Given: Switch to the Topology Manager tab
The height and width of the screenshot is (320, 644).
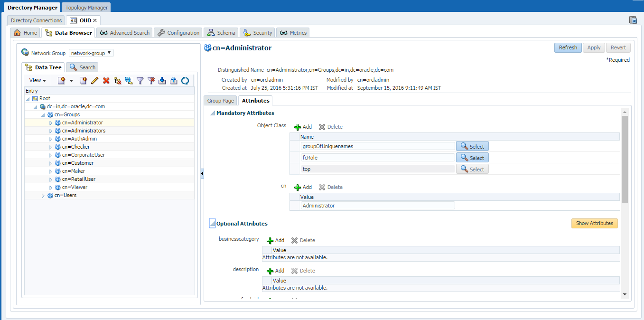Looking at the screenshot, I should pyautogui.click(x=87, y=8).
